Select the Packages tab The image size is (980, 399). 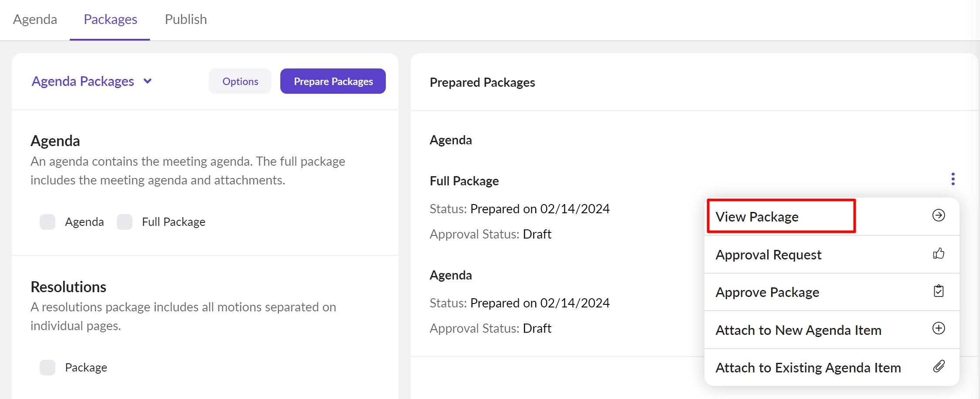110,20
